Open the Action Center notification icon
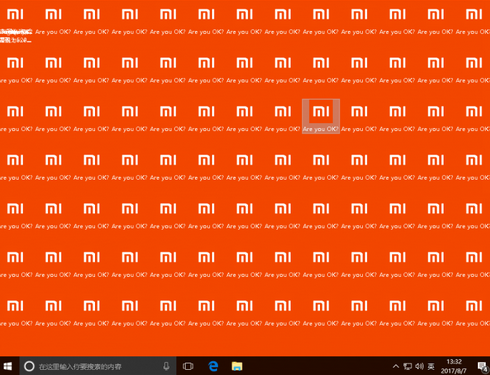This screenshot has width=490, height=375. coord(482,366)
